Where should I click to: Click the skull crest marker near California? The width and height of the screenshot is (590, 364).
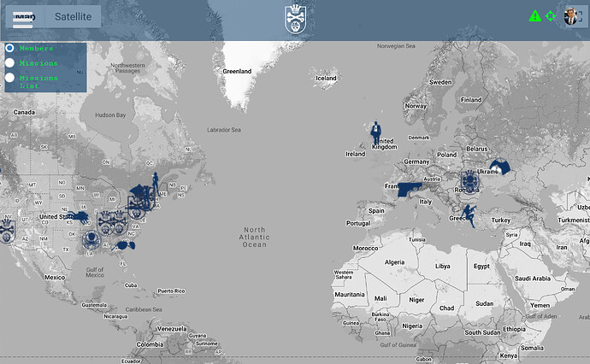[x=7, y=230]
